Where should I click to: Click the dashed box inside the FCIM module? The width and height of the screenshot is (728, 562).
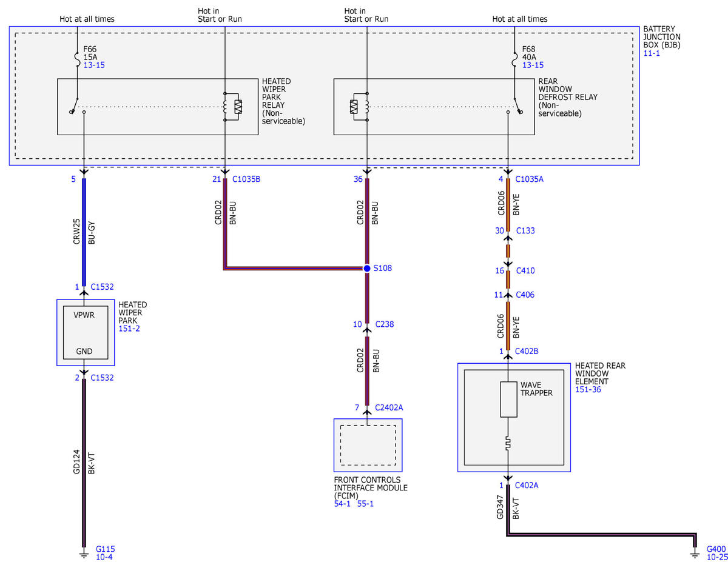coord(368,445)
